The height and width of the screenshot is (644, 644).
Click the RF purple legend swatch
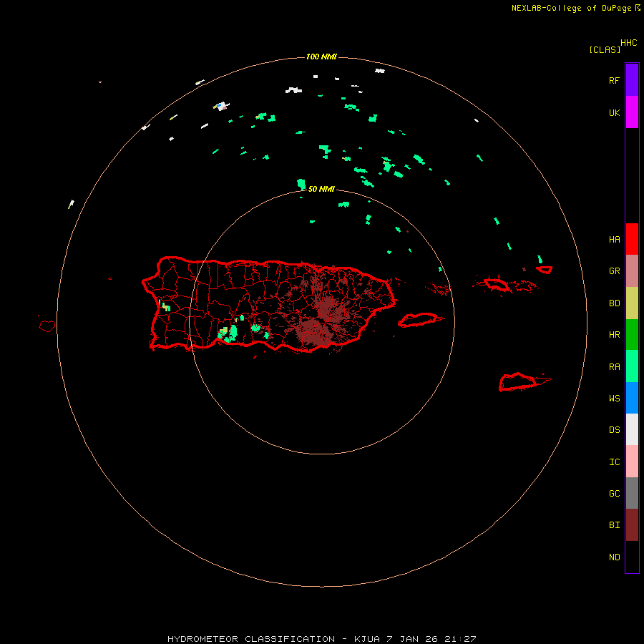[632, 79]
